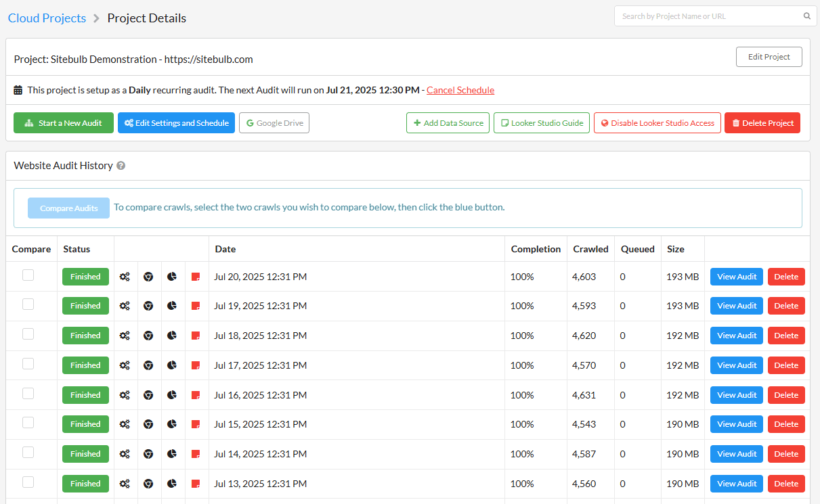This screenshot has height=504, width=820.
Task: Click red PDF report icon for Jul 18 audit
Action: (196, 336)
